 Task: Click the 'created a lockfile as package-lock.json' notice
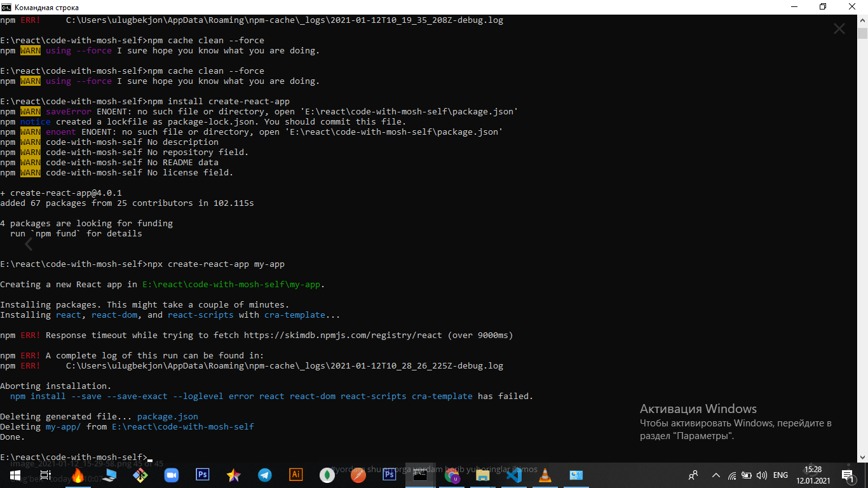point(203,122)
